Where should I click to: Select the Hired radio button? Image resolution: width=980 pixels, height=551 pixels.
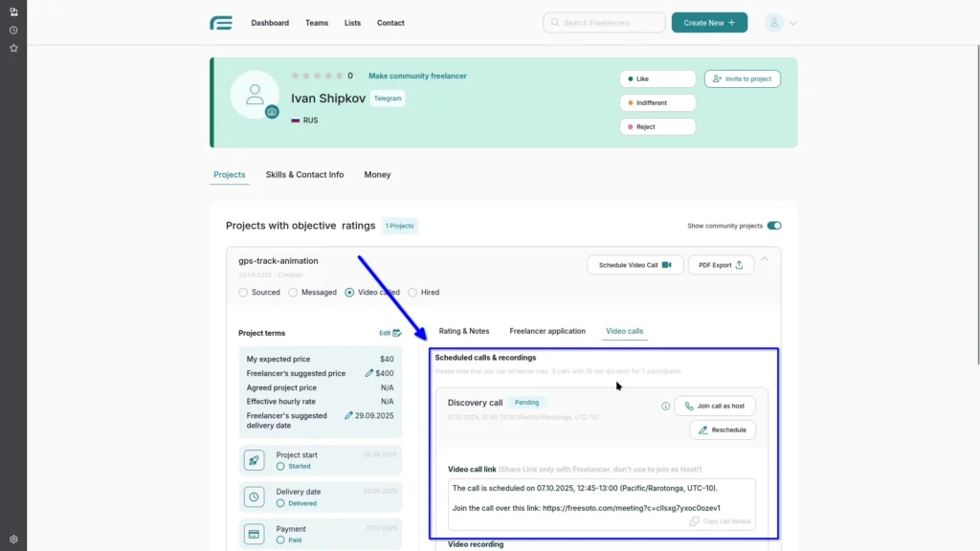pos(412,292)
